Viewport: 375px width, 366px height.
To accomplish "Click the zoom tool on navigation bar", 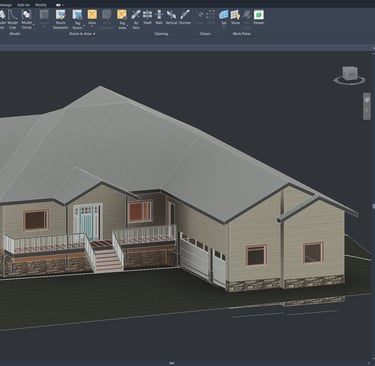I will 367,109.
